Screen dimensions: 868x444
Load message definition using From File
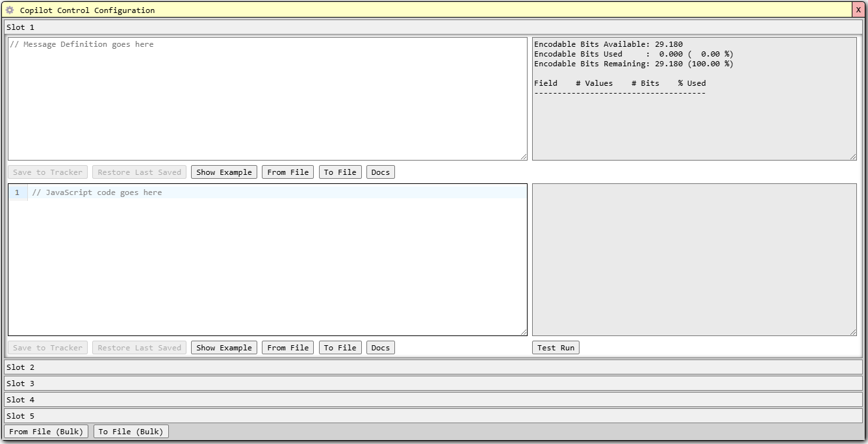click(288, 172)
